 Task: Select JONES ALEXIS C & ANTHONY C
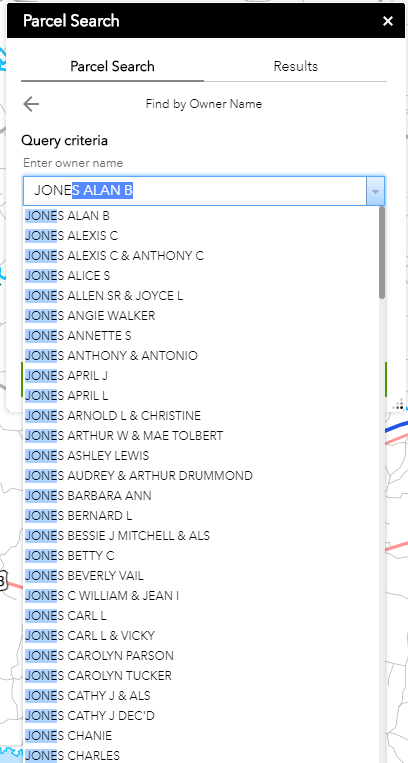point(201,255)
